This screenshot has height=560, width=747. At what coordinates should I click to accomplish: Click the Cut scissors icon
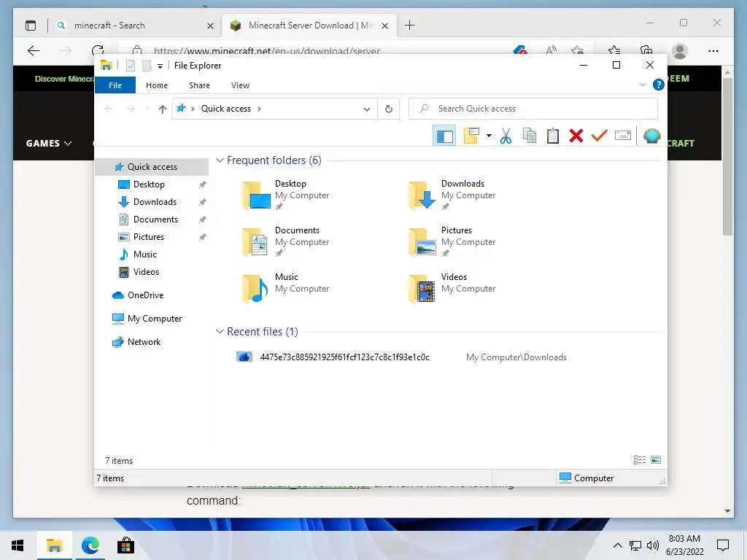(x=506, y=136)
